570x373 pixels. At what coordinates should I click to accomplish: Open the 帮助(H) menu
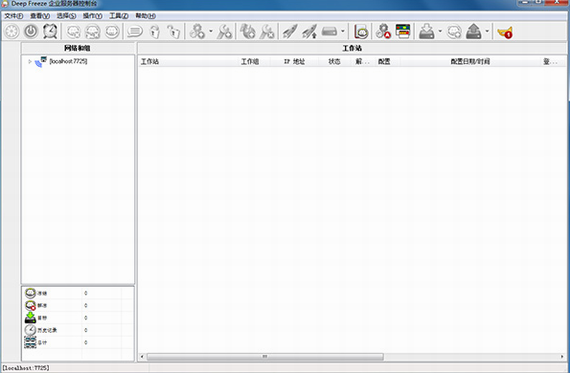(145, 16)
